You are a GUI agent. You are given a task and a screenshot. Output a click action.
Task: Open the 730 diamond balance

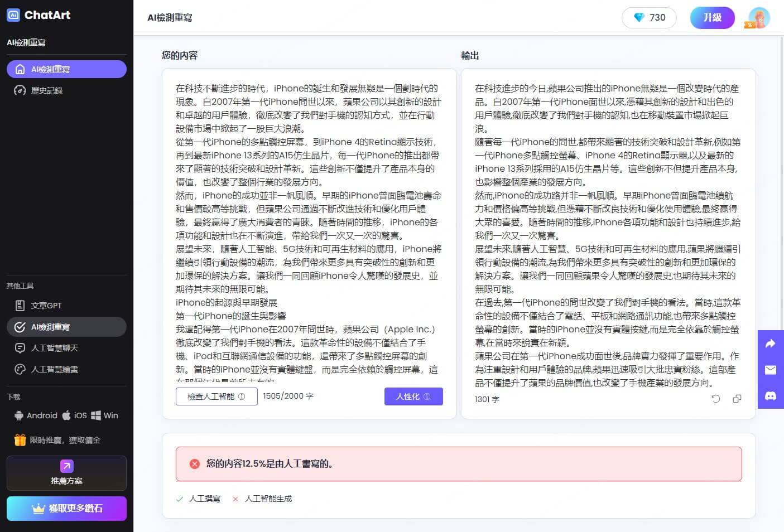click(649, 18)
